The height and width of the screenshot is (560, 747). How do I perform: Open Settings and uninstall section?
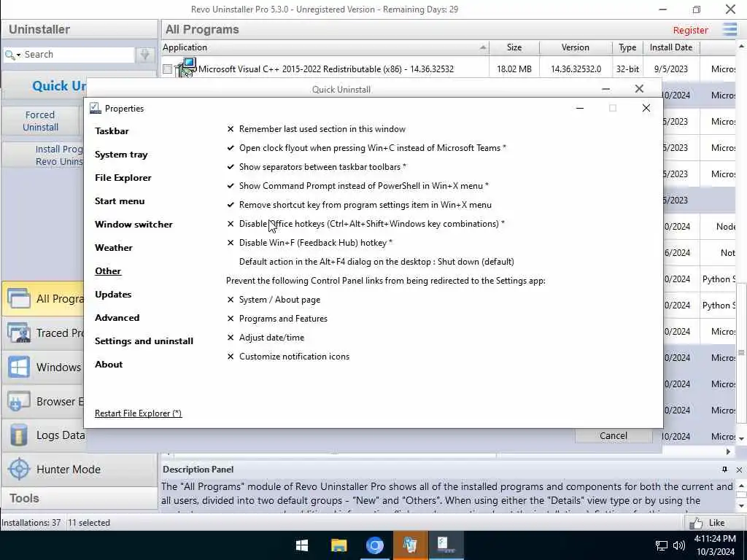[x=144, y=341]
